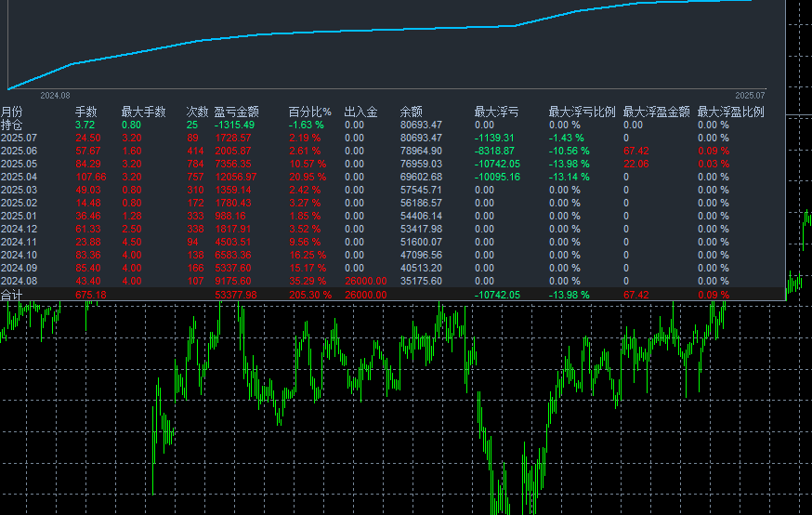Select the 合计 total row label
The width and height of the screenshot is (812, 515).
tap(11, 295)
